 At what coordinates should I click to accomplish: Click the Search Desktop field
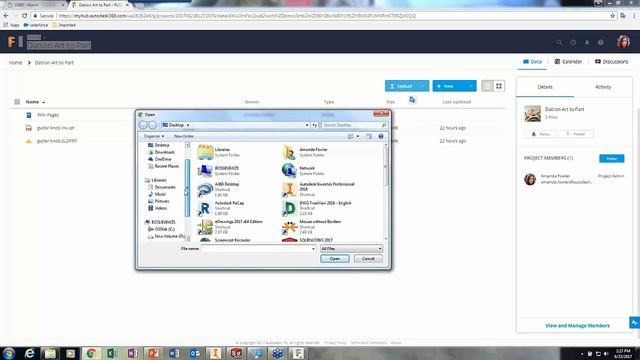coord(354,125)
